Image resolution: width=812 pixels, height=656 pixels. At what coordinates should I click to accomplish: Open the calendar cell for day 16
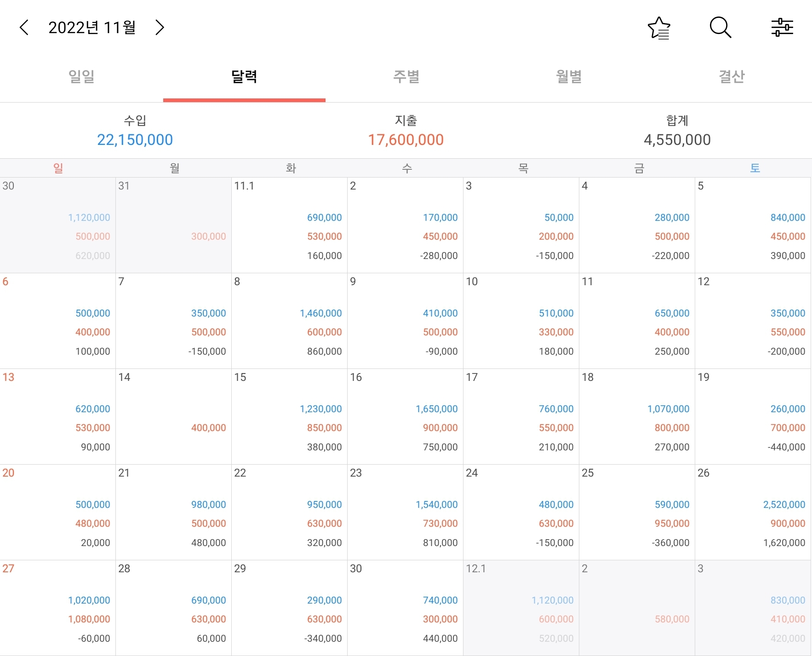[405, 416]
